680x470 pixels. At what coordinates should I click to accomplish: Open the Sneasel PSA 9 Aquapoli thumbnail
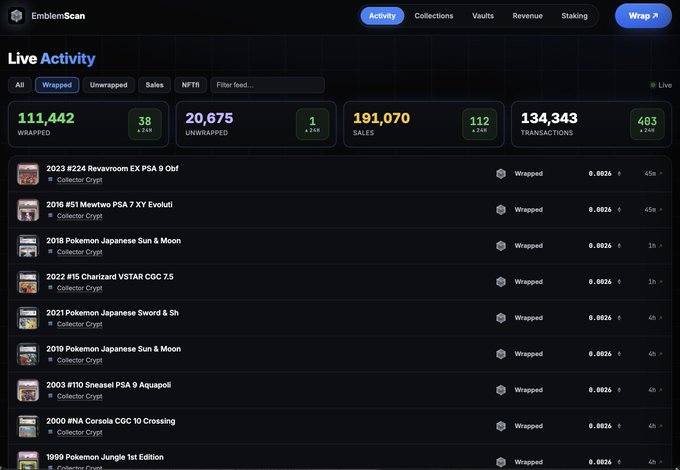28,390
